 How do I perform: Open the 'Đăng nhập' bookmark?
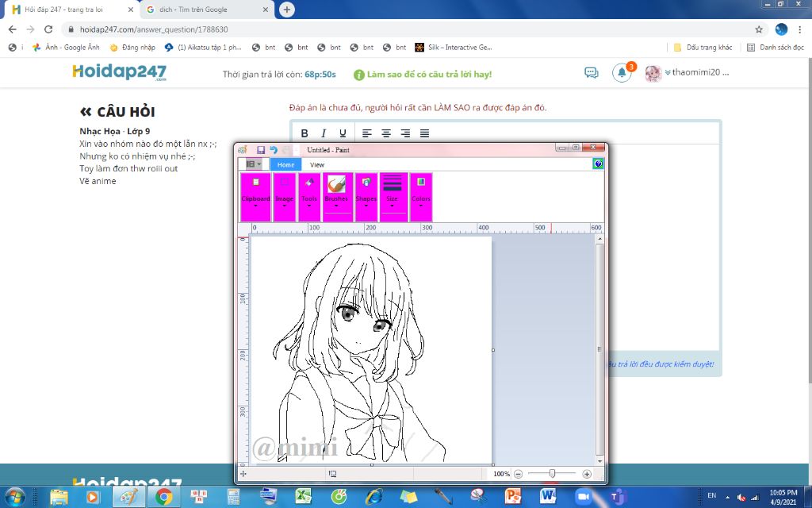coord(133,47)
